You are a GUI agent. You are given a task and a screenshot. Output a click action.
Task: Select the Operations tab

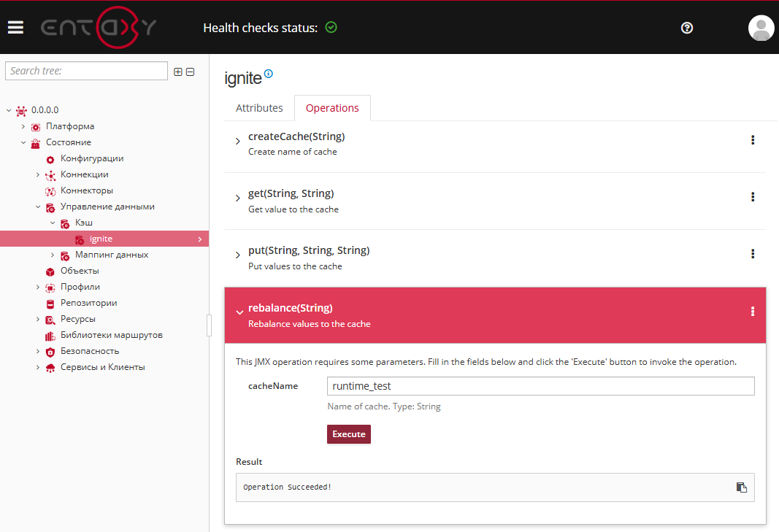332,108
